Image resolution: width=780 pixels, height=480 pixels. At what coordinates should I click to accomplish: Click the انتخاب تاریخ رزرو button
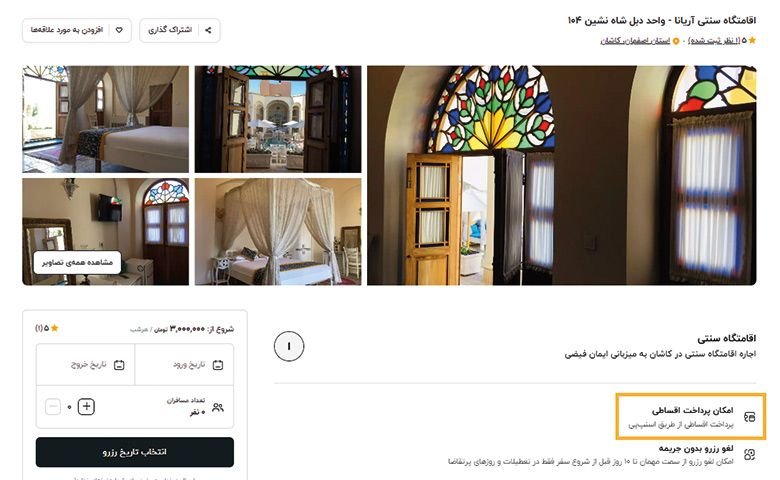coord(135,452)
